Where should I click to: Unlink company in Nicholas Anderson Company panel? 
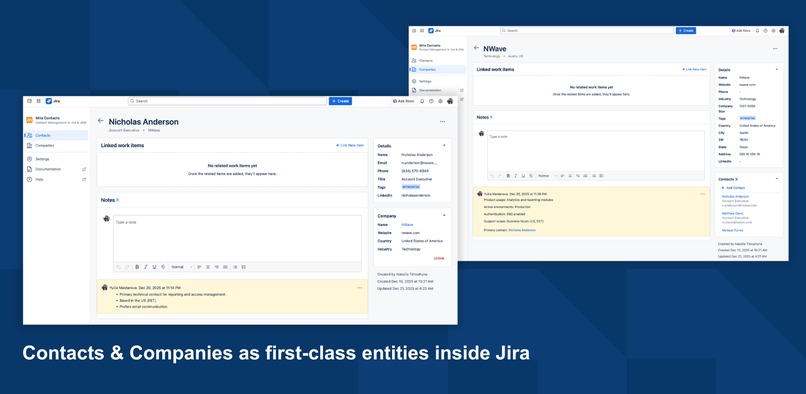point(439,258)
